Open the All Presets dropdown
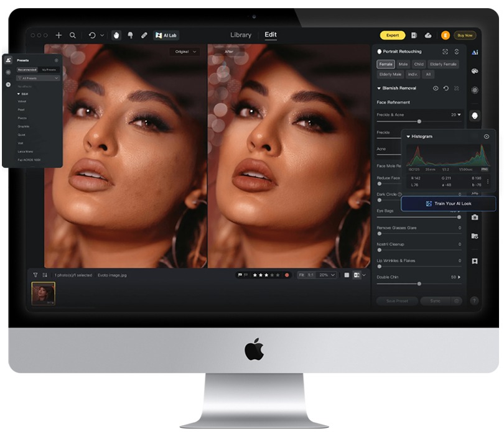 [38, 78]
